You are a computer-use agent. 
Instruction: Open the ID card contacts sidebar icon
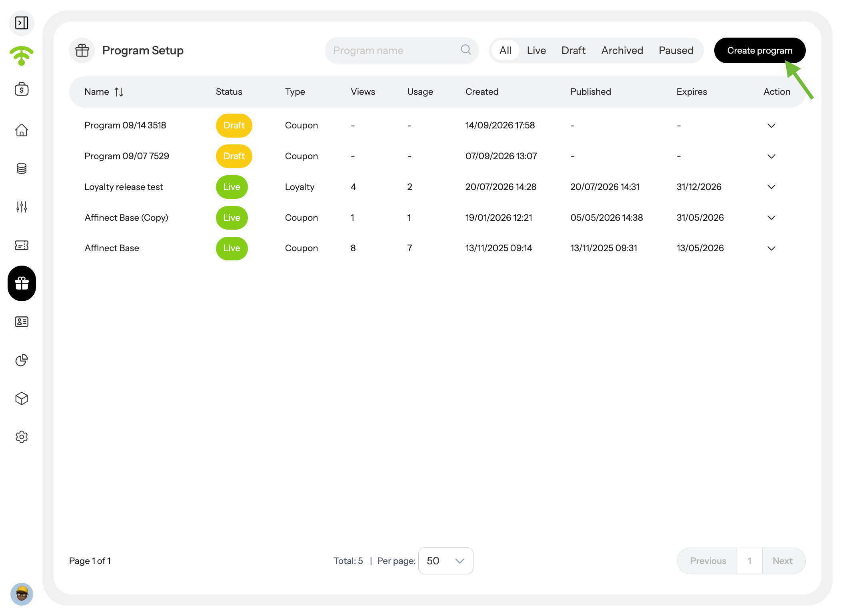[x=22, y=322]
